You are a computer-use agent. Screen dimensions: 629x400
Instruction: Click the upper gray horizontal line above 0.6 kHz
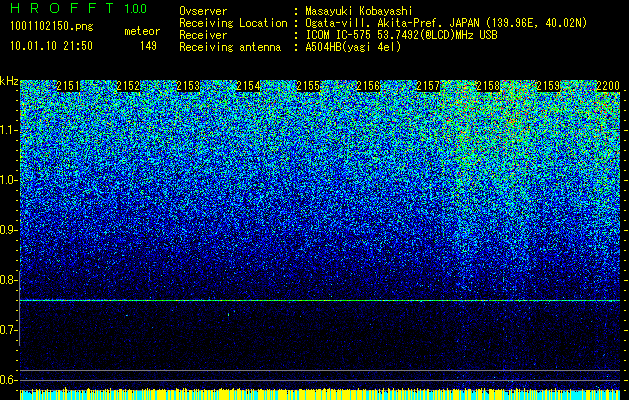pyautogui.click(x=320, y=370)
